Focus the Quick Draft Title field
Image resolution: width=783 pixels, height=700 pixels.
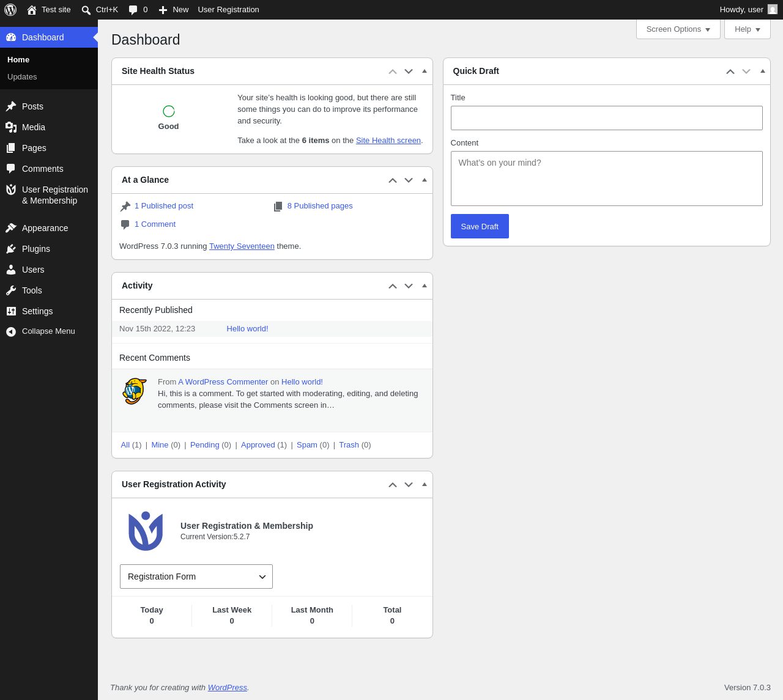pyautogui.click(x=607, y=118)
